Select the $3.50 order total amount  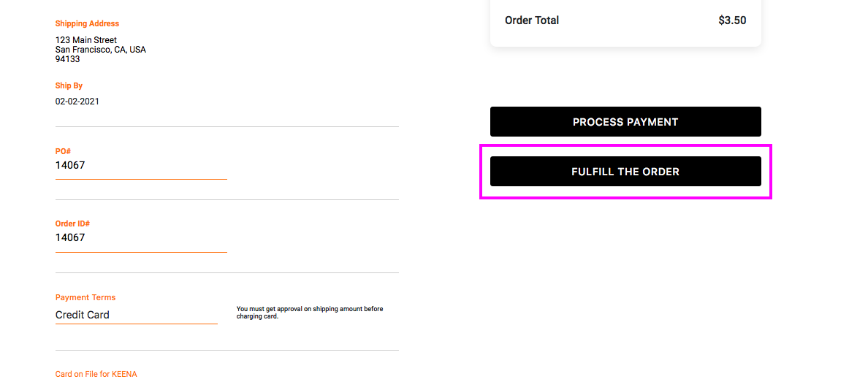pyautogui.click(x=732, y=20)
